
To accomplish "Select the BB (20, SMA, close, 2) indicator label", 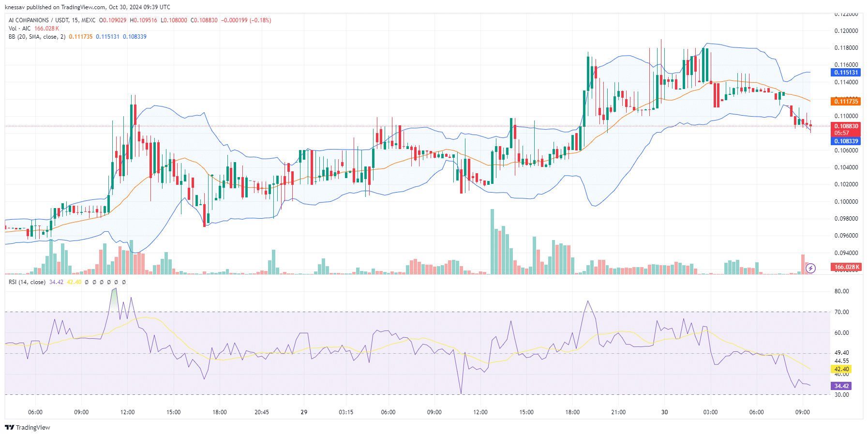I will pos(37,37).
